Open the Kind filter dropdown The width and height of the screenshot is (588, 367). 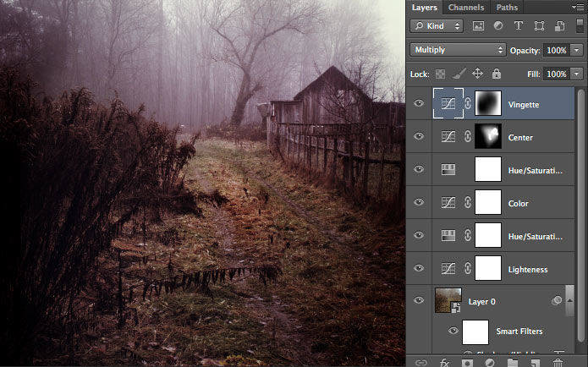click(437, 26)
